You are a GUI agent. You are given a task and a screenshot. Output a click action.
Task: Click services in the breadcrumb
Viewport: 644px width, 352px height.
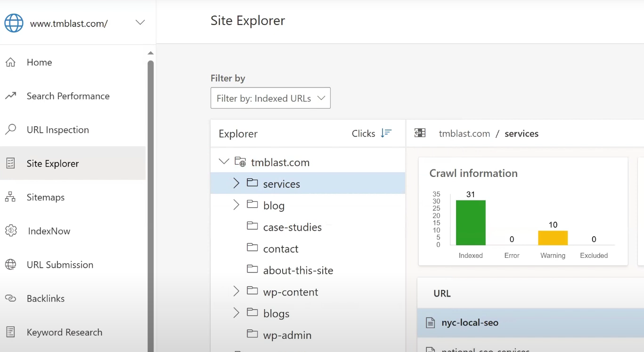click(x=522, y=134)
